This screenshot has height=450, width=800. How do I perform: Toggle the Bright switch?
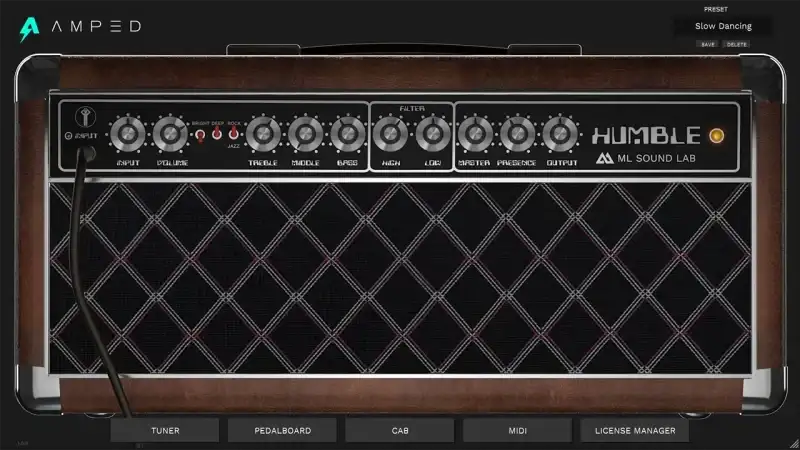(200, 135)
